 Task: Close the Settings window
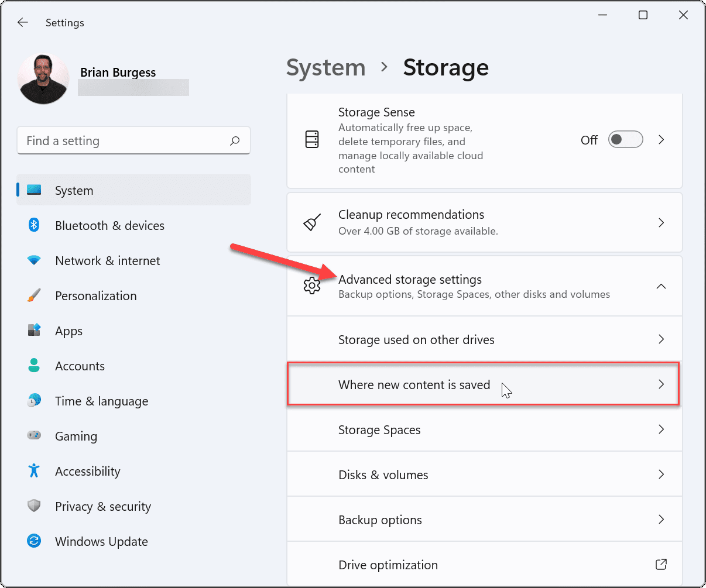tap(683, 16)
